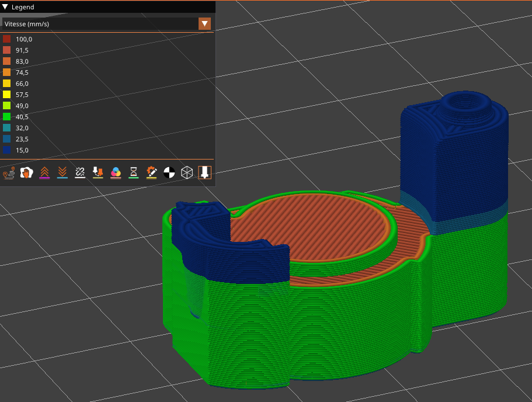Select the 40,5 speed value text
The height and width of the screenshot is (402, 532).
[x=22, y=117]
